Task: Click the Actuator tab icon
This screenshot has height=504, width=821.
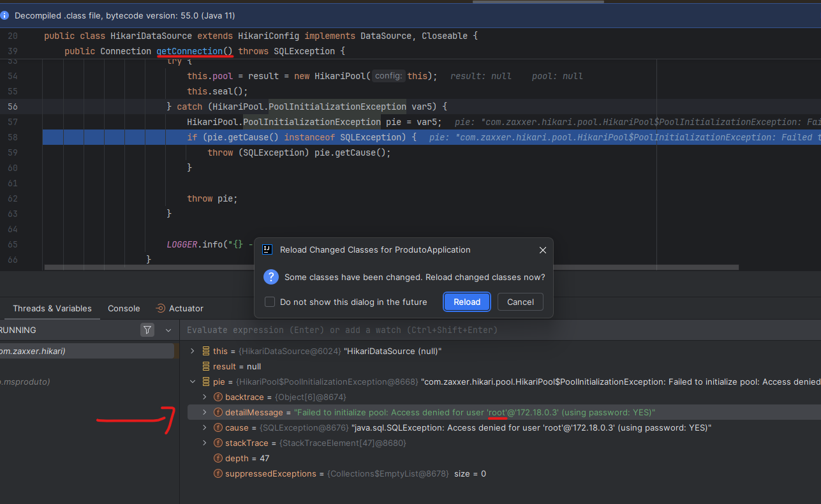Action: coord(161,308)
